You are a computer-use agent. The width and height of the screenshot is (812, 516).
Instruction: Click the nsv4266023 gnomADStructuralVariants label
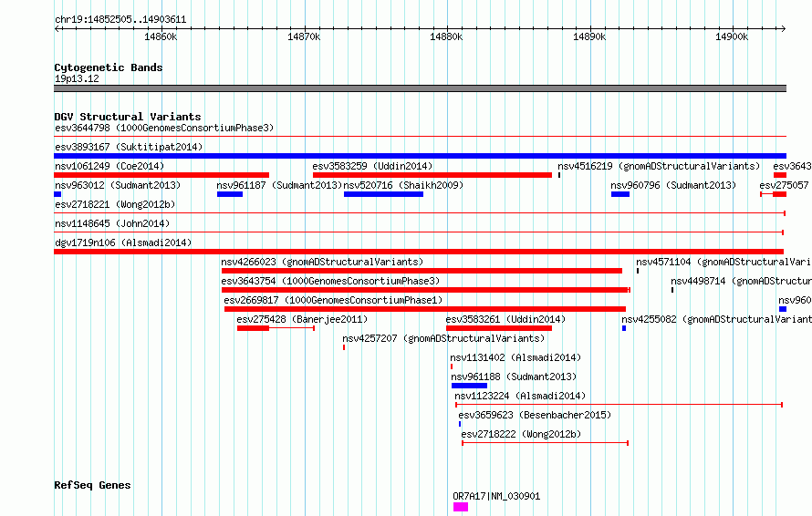coord(322,262)
